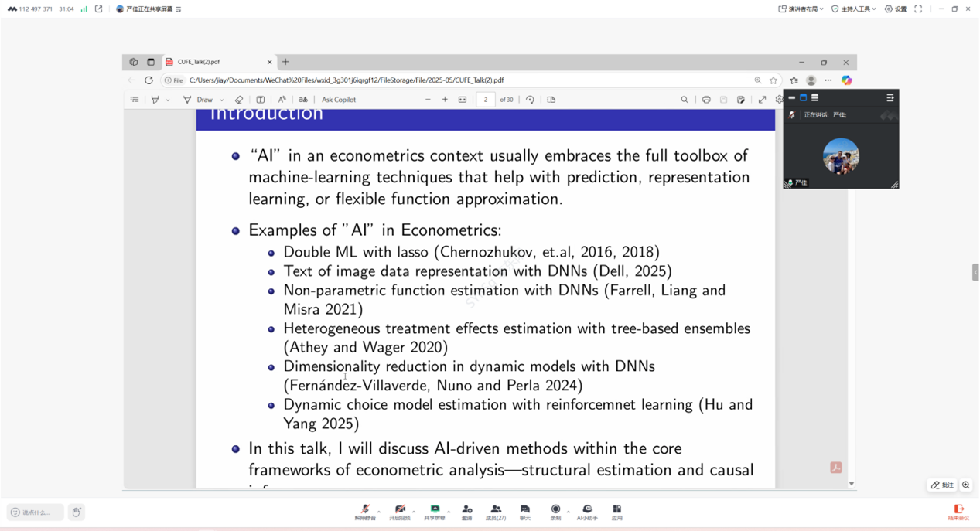
Task: Select the Draw tool
Action: [198, 100]
